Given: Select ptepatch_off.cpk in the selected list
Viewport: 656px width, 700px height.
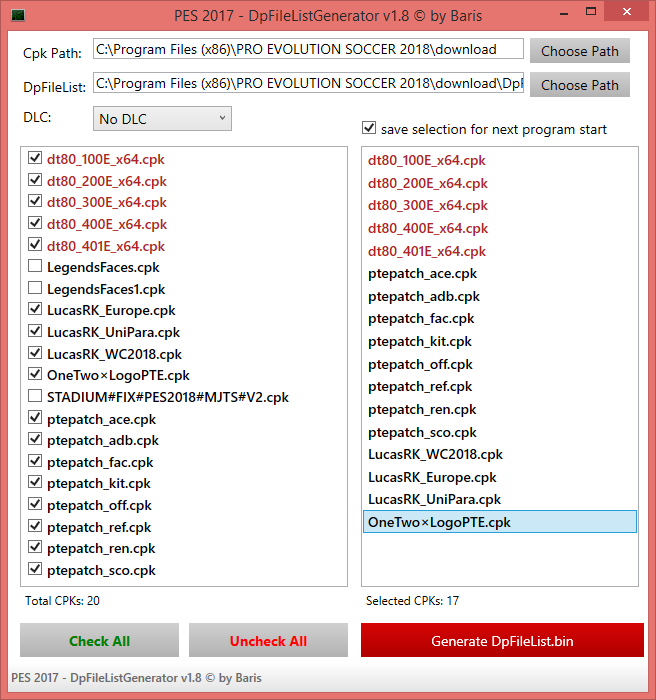Looking at the screenshot, I should (500, 364).
